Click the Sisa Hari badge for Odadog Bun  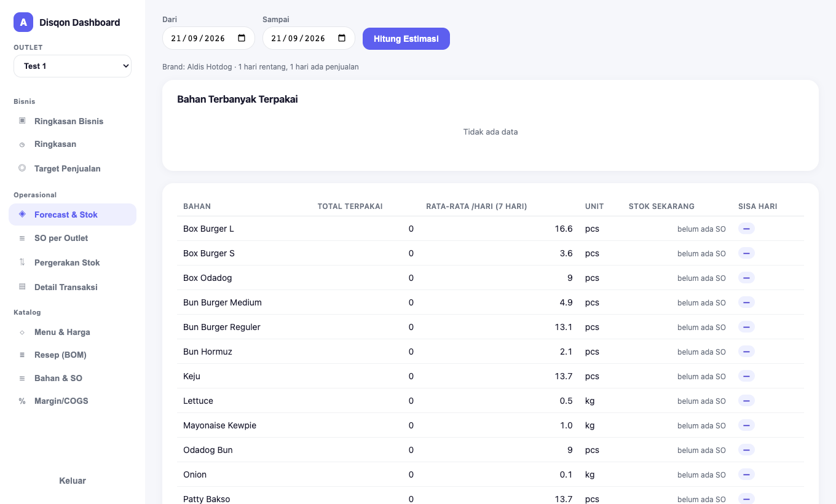(746, 450)
